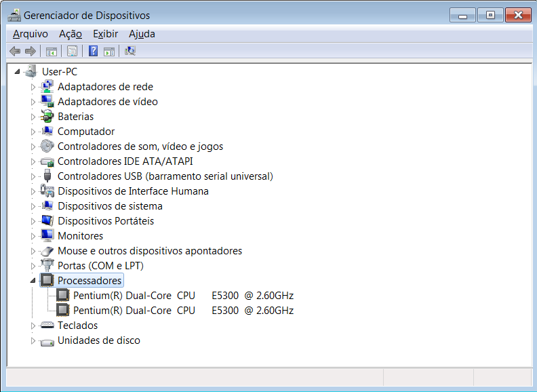Viewport: 537px width, 392px height.
Task: Click the action pane toolbar icon
Action: pos(109,52)
